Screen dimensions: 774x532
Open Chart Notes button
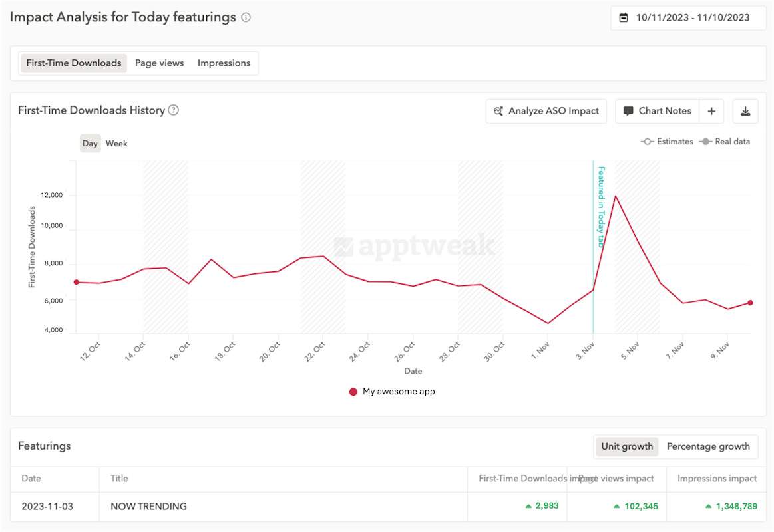(658, 111)
